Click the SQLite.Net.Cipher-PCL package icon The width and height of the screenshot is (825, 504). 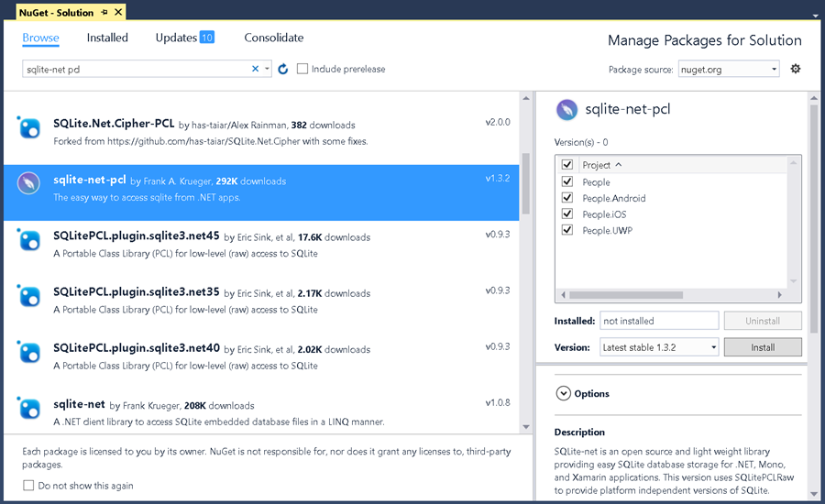(28, 127)
